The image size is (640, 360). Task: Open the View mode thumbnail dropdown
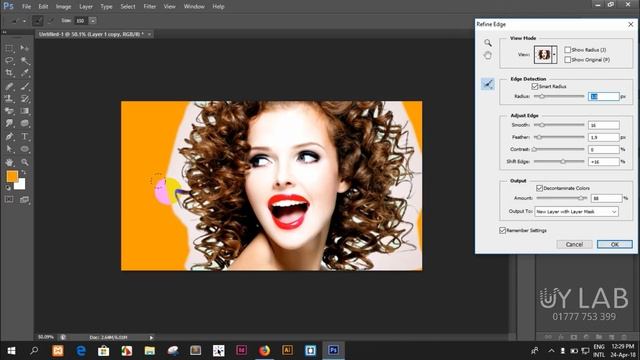(x=554, y=54)
